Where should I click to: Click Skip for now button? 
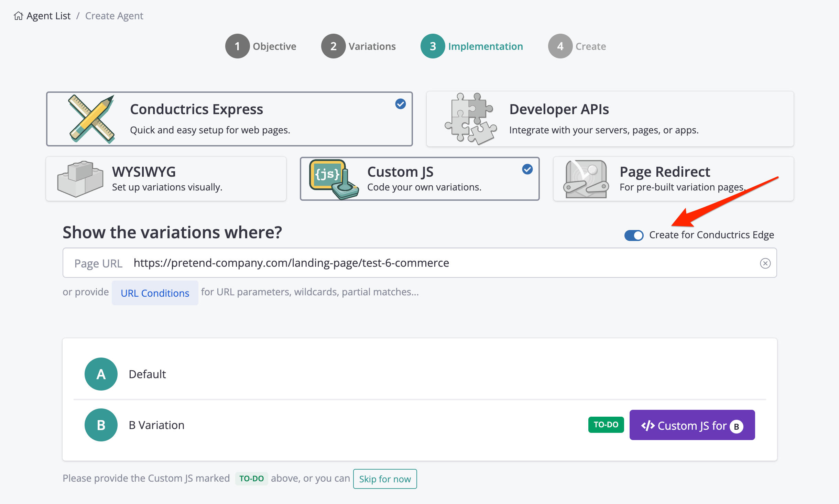point(385,479)
